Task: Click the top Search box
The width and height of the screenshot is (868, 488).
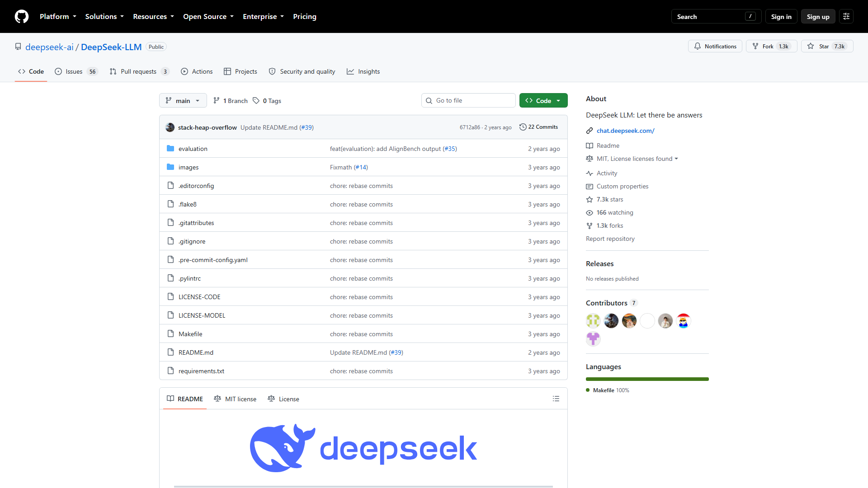Action: [716, 17]
